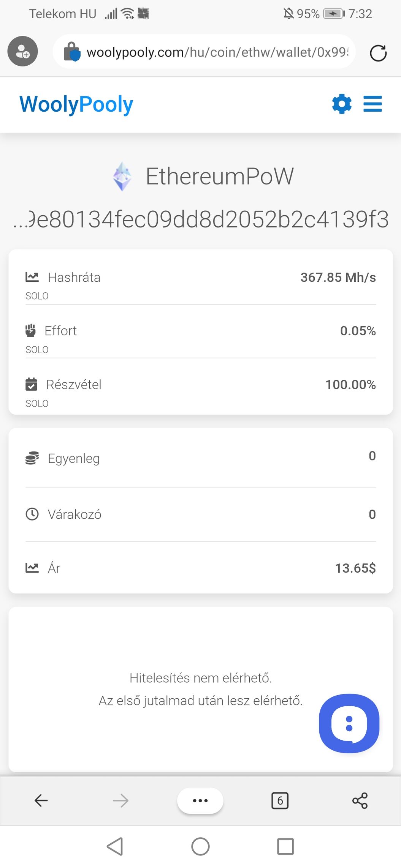This screenshot has height=868, width=401.
Task: Focus the woolypooly.com address bar
Action: tap(217, 52)
